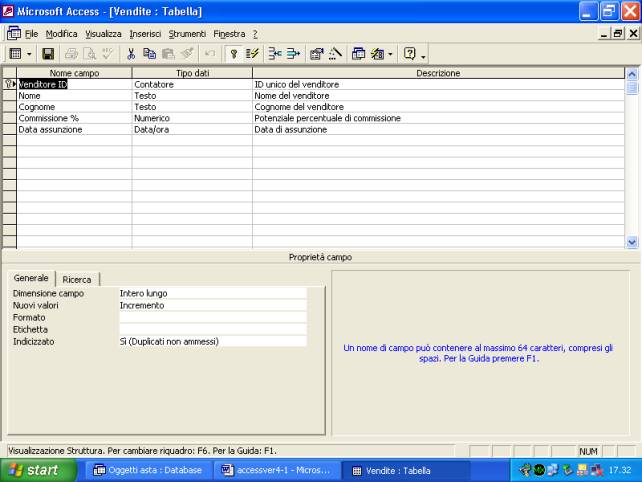Click the New Object toolbar icon
The height and width of the screenshot is (482, 642).
tap(378, 54)
